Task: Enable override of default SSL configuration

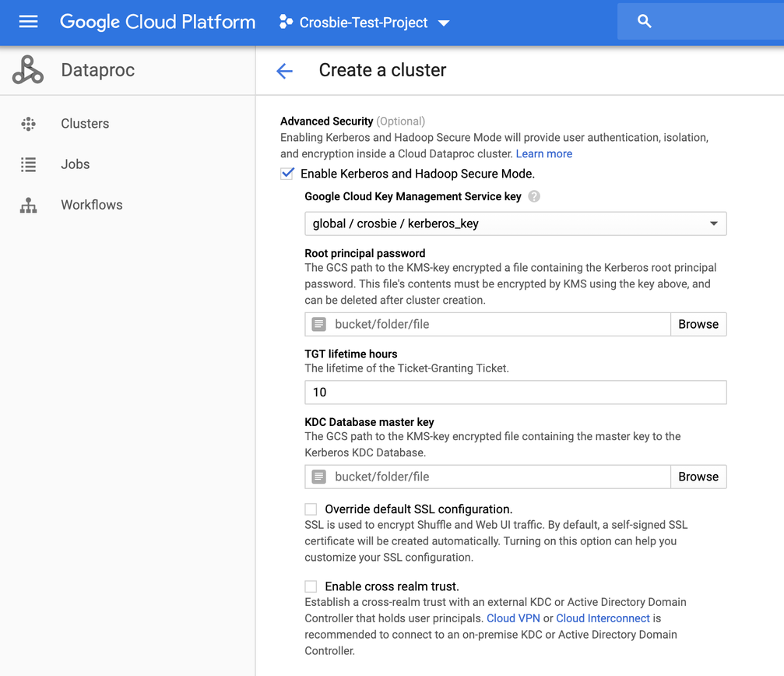Action: click(311, 509)
